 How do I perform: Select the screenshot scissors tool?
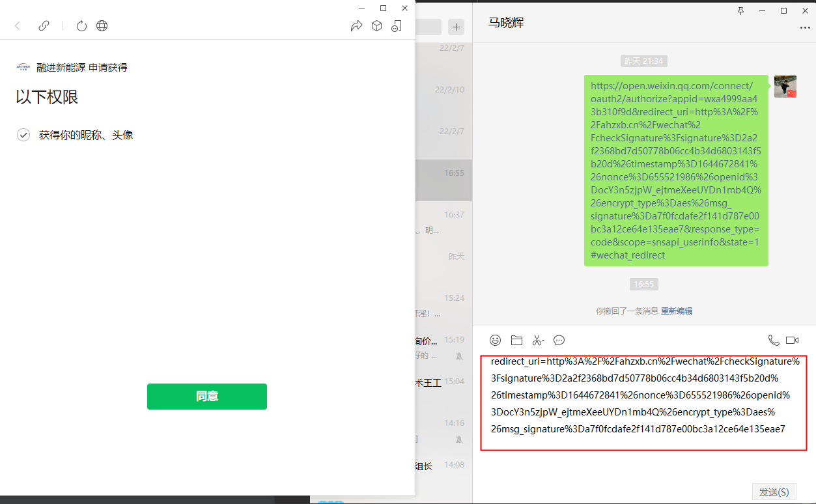click(538, 340)
